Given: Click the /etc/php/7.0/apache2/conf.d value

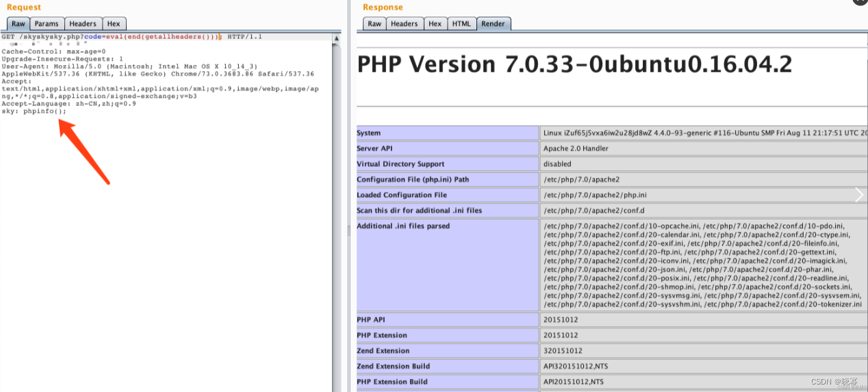Looking at the screenshot, I should [593, 211].
